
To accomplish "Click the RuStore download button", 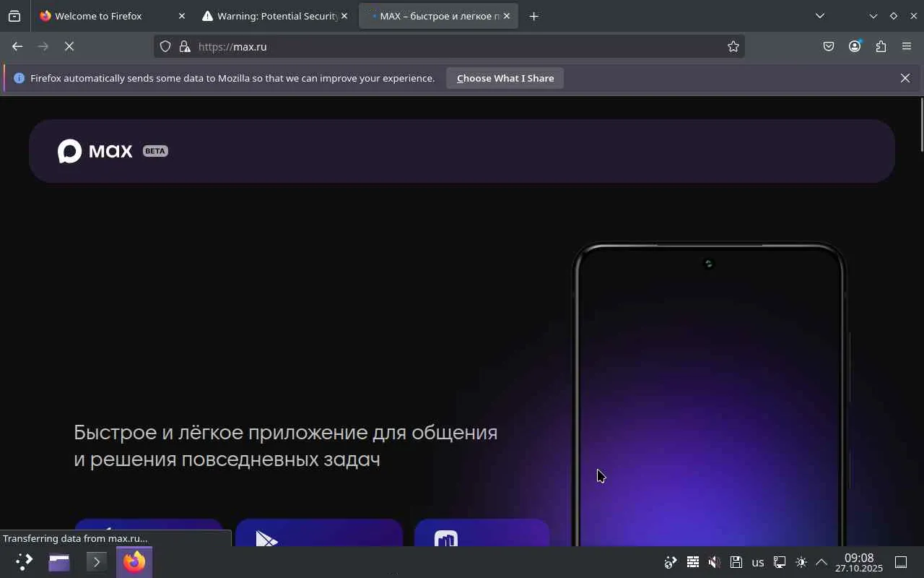I will [x=482, y=532].
